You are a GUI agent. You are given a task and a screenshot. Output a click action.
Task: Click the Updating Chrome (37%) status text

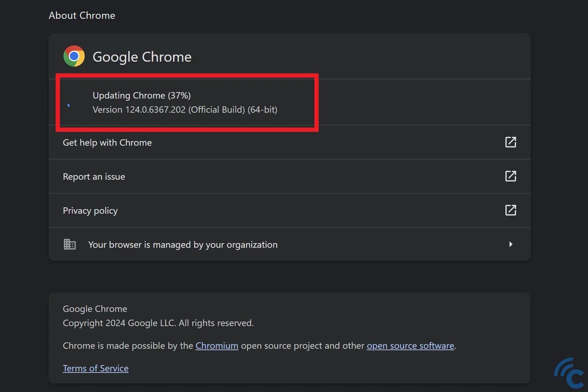pos(142,95)
